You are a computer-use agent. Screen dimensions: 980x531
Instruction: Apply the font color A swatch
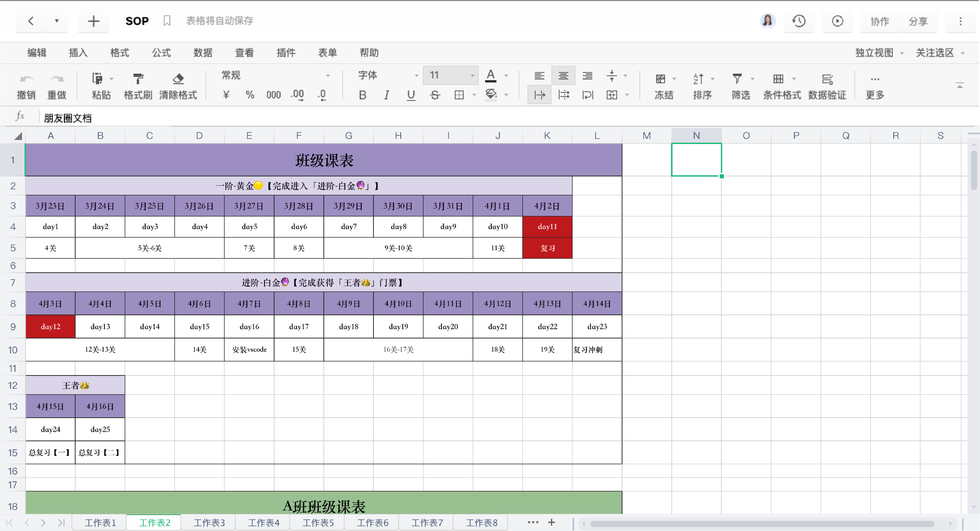pyautogui.click(x=491, y=76)
